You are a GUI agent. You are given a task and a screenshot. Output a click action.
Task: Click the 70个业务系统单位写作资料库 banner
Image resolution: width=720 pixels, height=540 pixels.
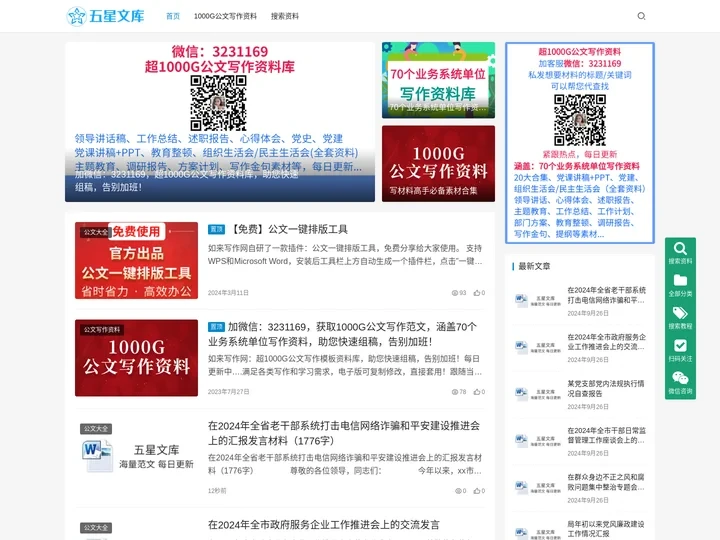(438, 80)
